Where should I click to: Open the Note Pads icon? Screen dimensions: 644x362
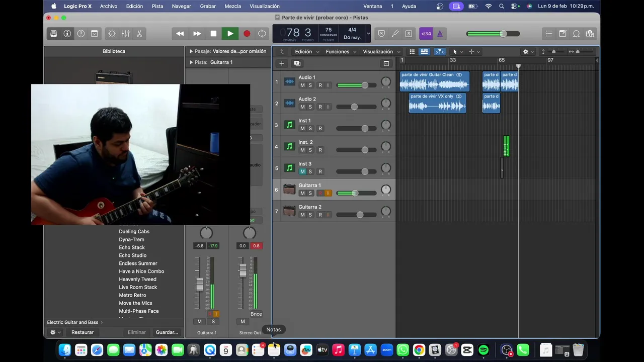(562, 34)
